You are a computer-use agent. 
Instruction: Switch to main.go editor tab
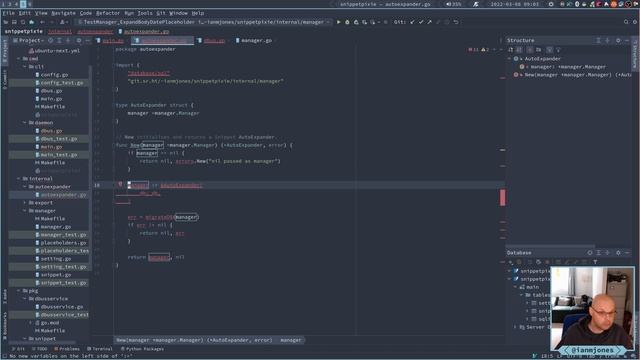click(110, 40)
